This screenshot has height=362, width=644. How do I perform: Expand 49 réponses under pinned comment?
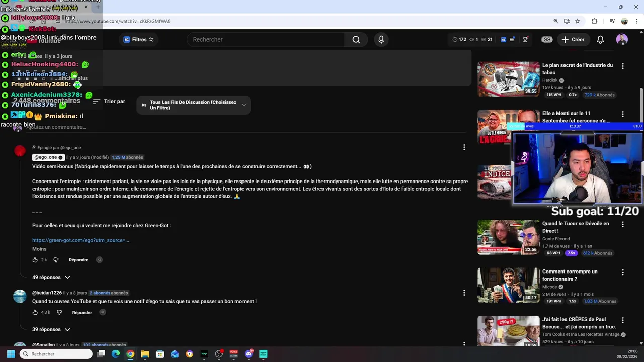point(51,277)
